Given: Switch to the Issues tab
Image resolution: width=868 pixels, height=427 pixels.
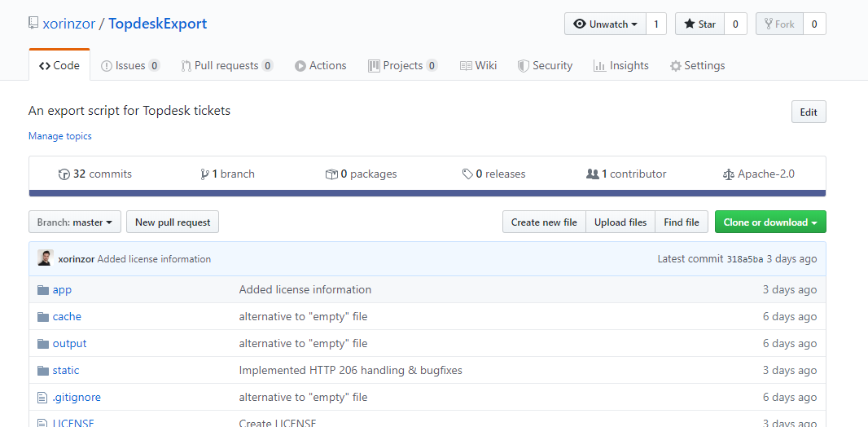Looking at the screenshot, I should click(130, 65).
